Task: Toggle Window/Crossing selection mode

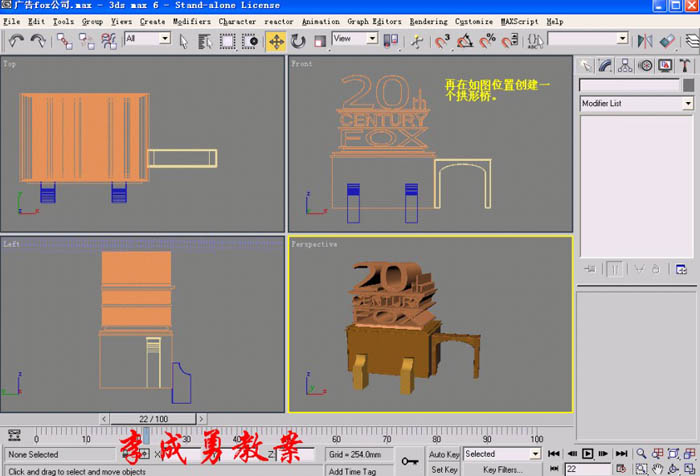Action: coord(250,42)
